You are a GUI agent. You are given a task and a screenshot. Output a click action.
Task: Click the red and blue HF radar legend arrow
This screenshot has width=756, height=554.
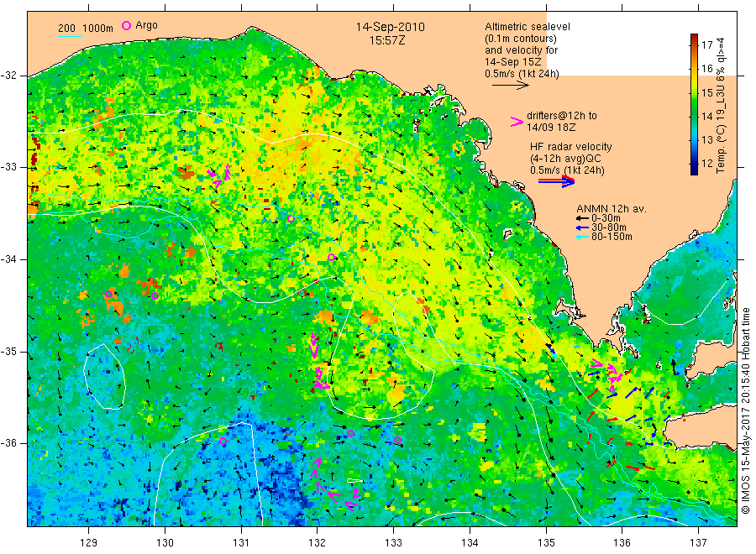pyautogui.click(x=556, y=180)
